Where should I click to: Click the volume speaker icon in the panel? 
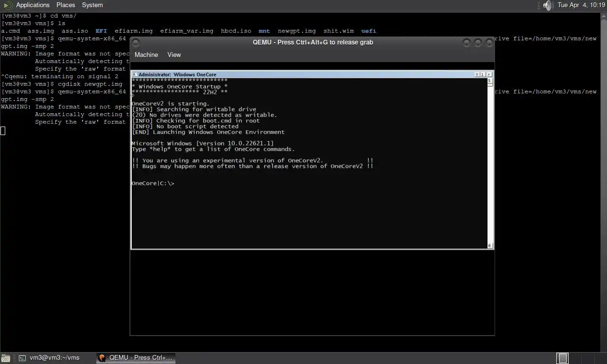(548, 5)
